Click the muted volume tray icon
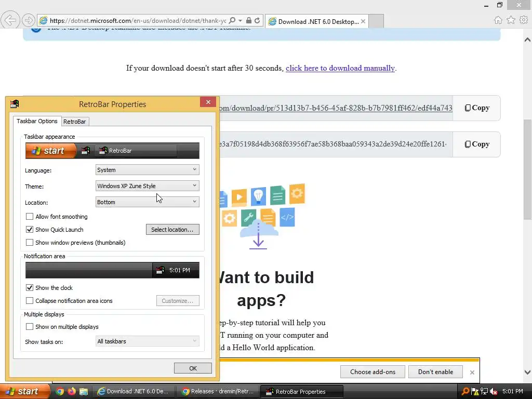 [x=494, y=391]
